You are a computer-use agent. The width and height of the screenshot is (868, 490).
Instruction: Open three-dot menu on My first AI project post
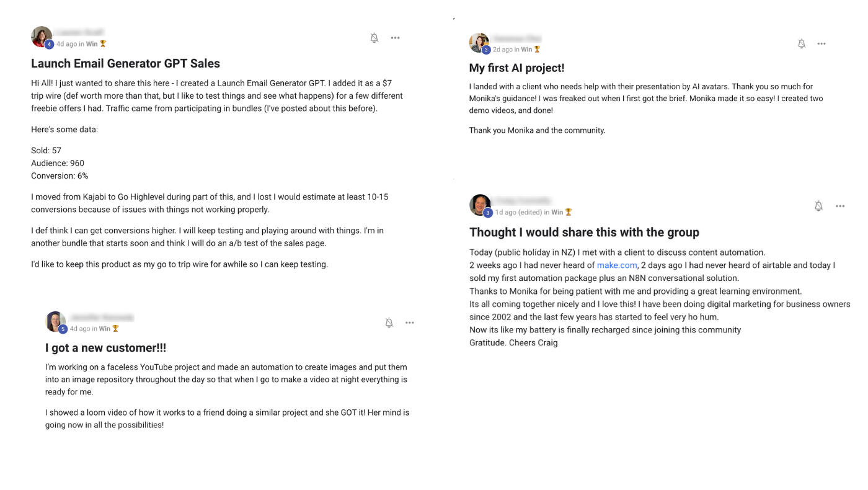click(x=821, y=43)
